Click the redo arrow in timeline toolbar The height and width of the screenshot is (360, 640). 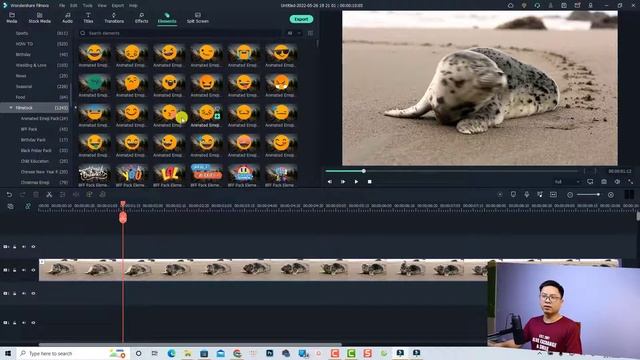point(22,195)
